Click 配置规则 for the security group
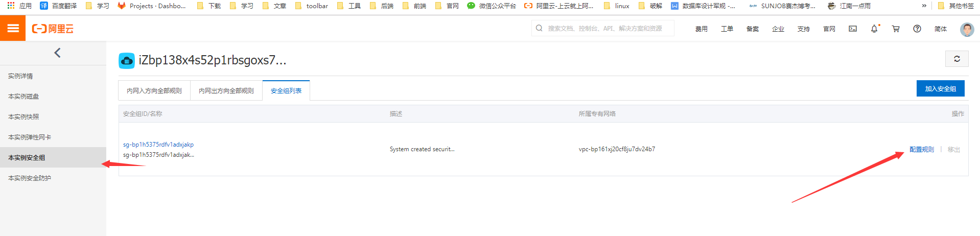This screenshot has height=236, width=980. (x=922, y=150)
